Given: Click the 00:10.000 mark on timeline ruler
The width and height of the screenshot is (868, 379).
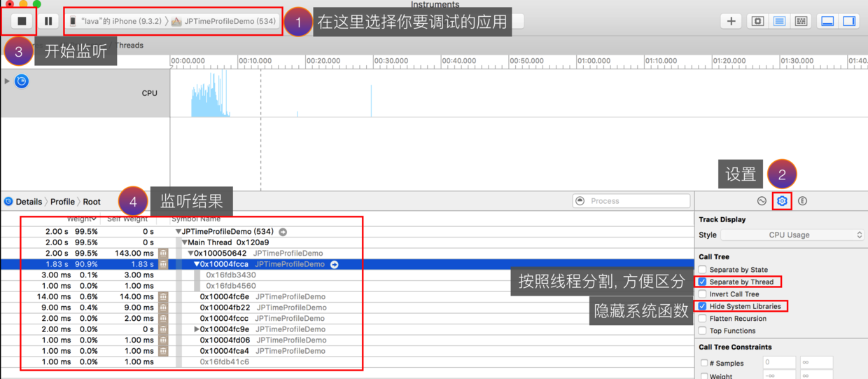Looking at the screenshot, I should (255, 62).
